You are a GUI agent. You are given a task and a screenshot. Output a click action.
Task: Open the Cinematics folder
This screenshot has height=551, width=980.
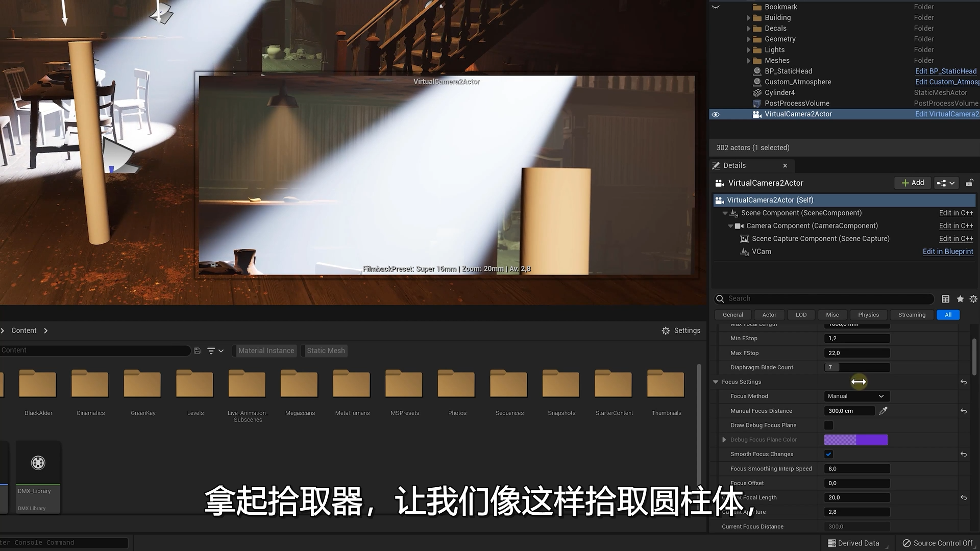tap(90, 392)
